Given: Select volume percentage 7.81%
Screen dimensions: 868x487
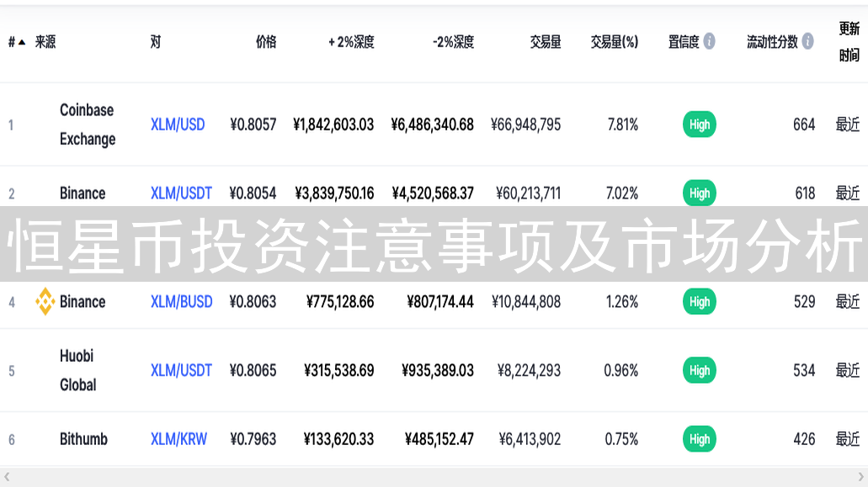Looking at the screenshot, I should [623, 124].
